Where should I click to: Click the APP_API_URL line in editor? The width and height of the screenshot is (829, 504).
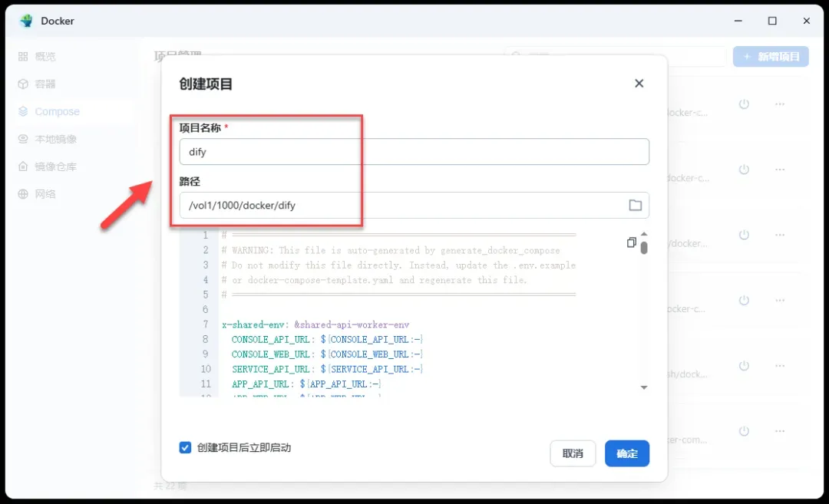tap(306, 384)
